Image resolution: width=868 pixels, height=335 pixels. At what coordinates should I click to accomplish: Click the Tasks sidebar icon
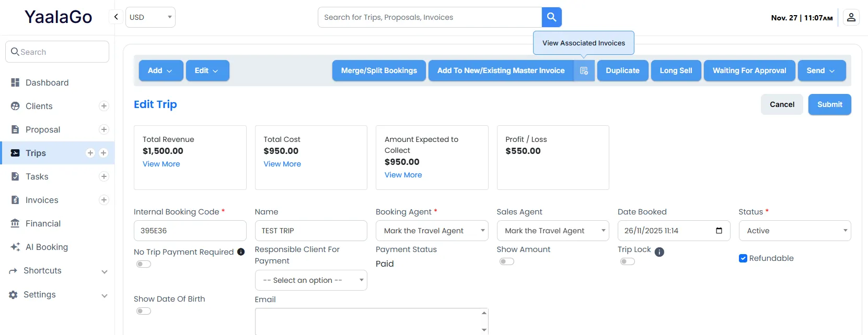(x=15, y=176)
